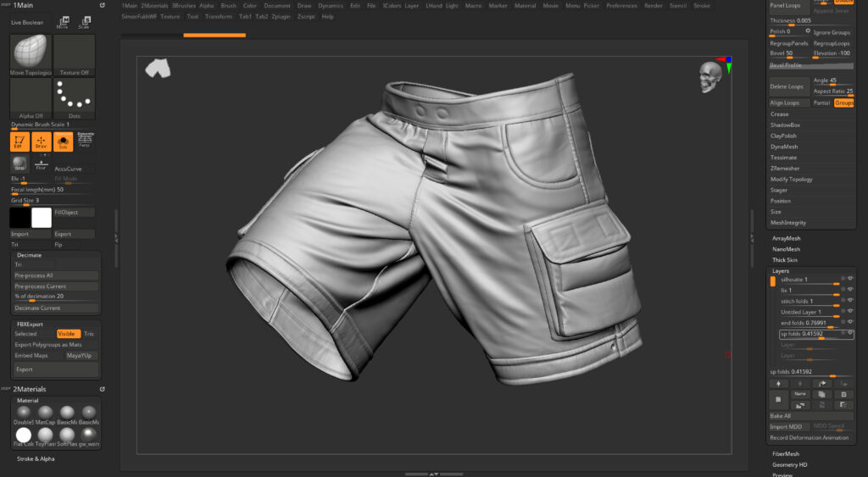Select the gw_worn material sphere
The image size is (868, 477).
coord(89,435)
